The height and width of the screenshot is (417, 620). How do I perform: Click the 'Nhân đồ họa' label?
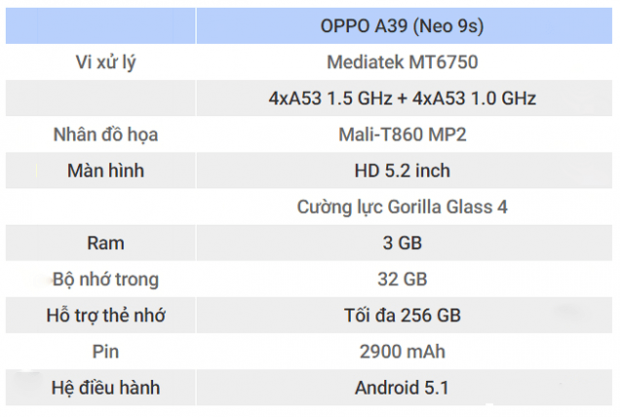[x=105, y=134]
